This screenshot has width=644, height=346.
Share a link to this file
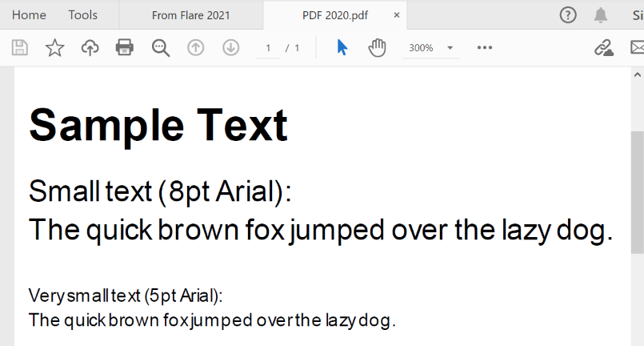point(603,48)
